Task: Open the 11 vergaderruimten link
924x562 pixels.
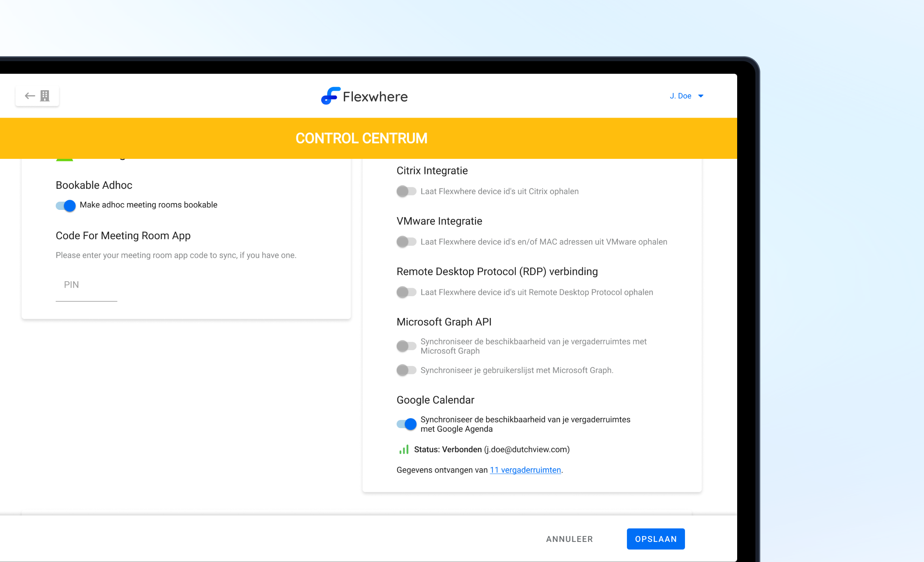Action: [525, 470]
